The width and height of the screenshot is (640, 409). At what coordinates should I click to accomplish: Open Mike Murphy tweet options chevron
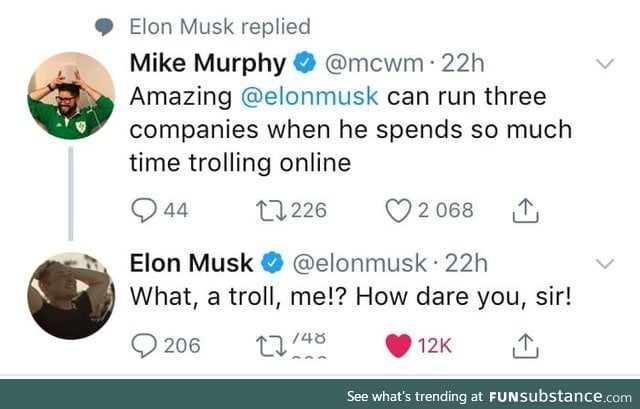[x=605, y=63]
